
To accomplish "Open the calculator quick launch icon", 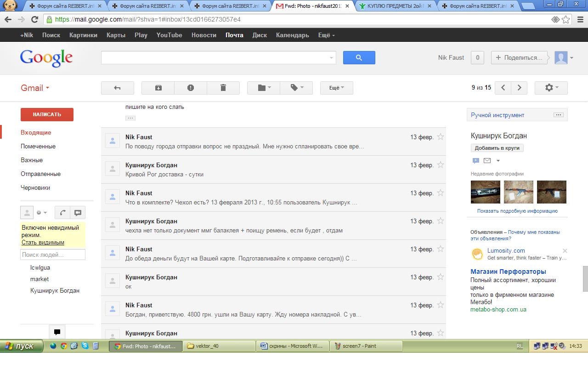I will tap(96, 346).
